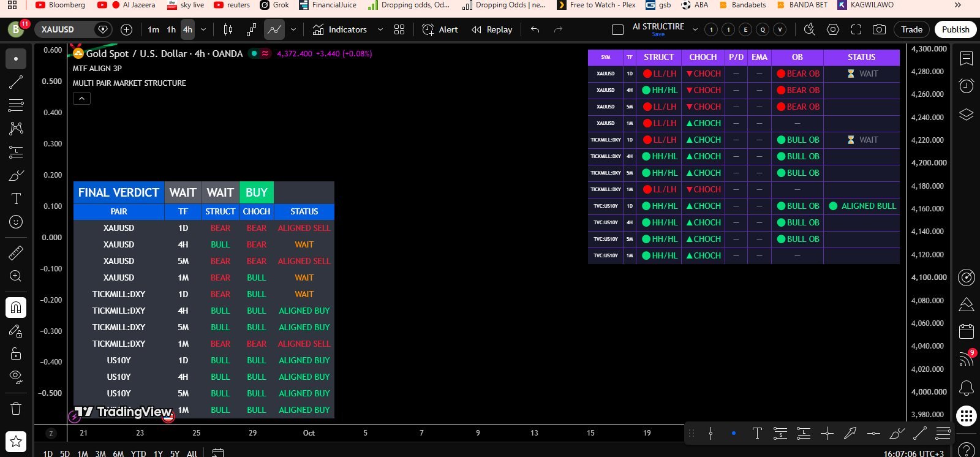Open quick search lightning magnifier
This screenshot has height=457, width=980.
[x=810, y=29]
